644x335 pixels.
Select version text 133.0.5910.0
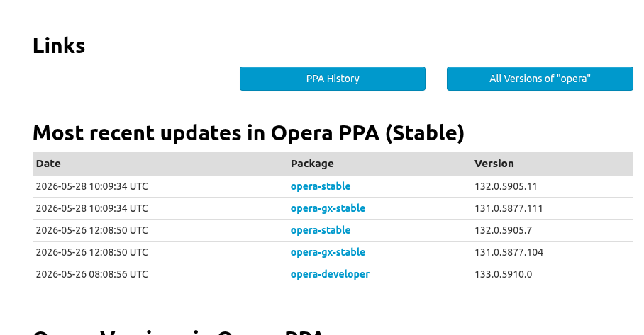[x=503, y=274]
